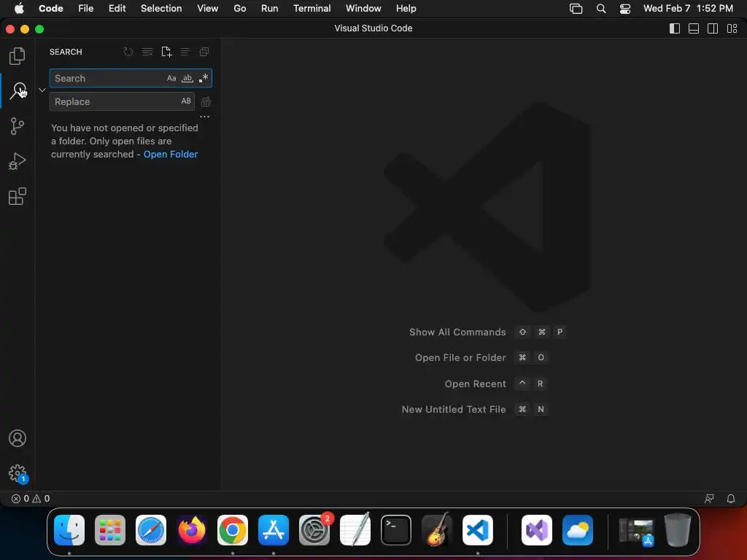This screenshot has height=560, width=747.
Task: Open Terminal from the Dock
Action: 396,530
